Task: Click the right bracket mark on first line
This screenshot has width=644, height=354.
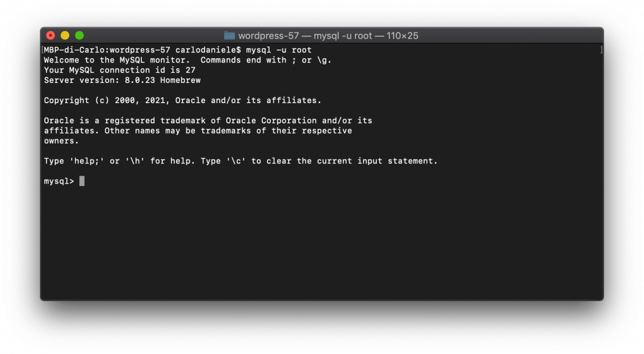Action: click(x=601, y=50)
